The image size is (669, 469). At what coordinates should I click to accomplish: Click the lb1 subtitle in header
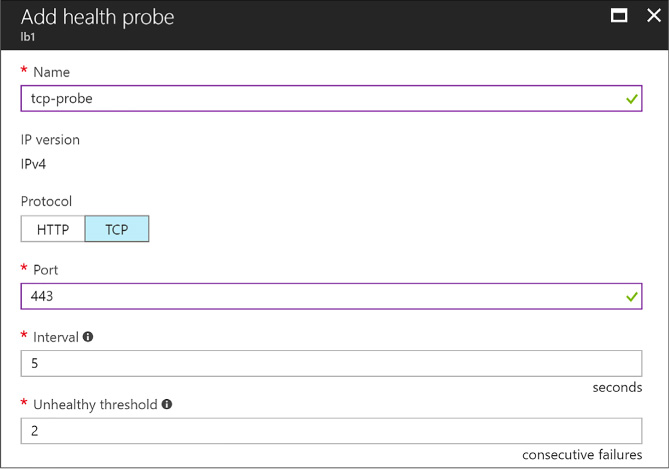click(28, 37)
